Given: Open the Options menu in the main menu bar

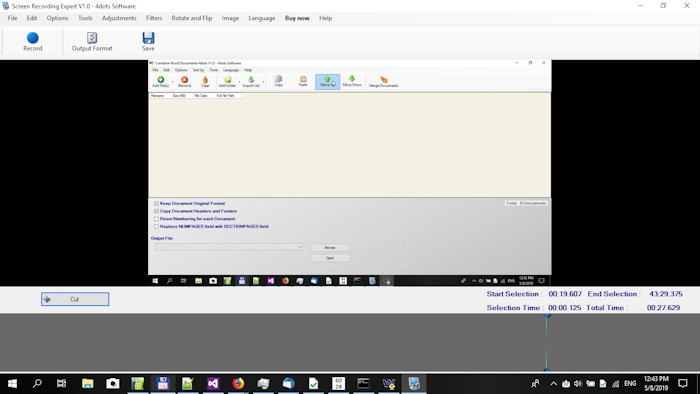Looking at the screenshot, I should click(58, 18).
